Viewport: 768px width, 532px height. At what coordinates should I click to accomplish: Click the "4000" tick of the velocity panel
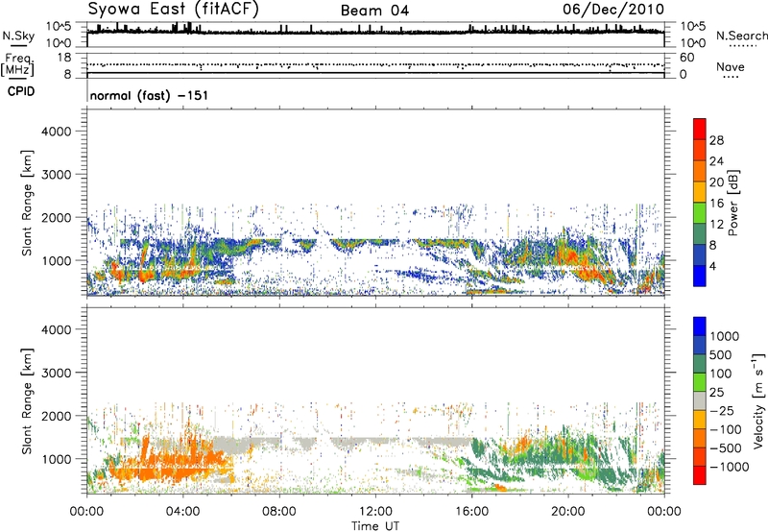pyautogui.click(x=56, y=329)
